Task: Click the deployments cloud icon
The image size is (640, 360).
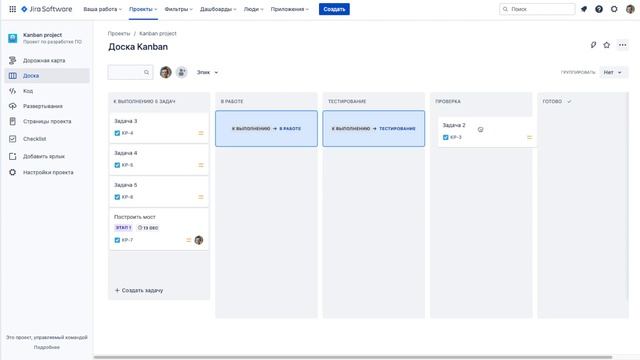Action: [13, 106]
